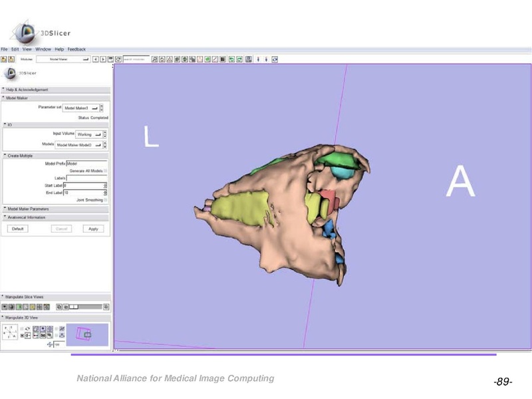532x399 pixels.
Task: Click the green sphere Editor module icon
Action: (x=207, y=59)
